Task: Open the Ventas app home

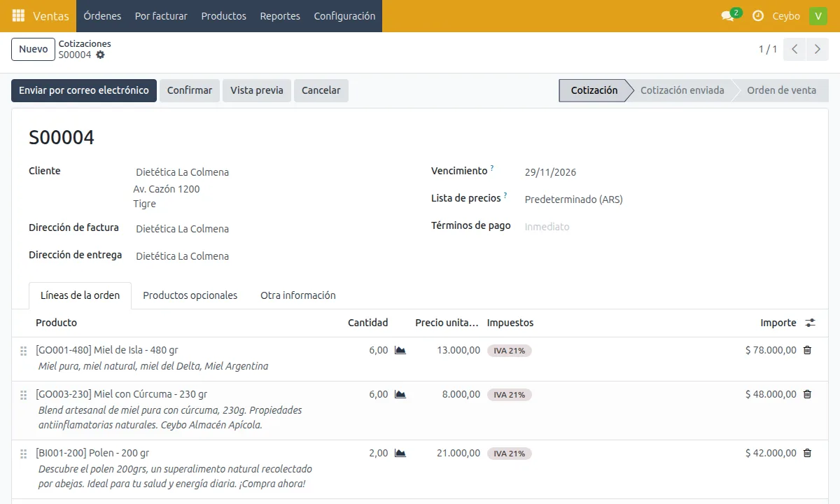Action: (x=51, y=15)
